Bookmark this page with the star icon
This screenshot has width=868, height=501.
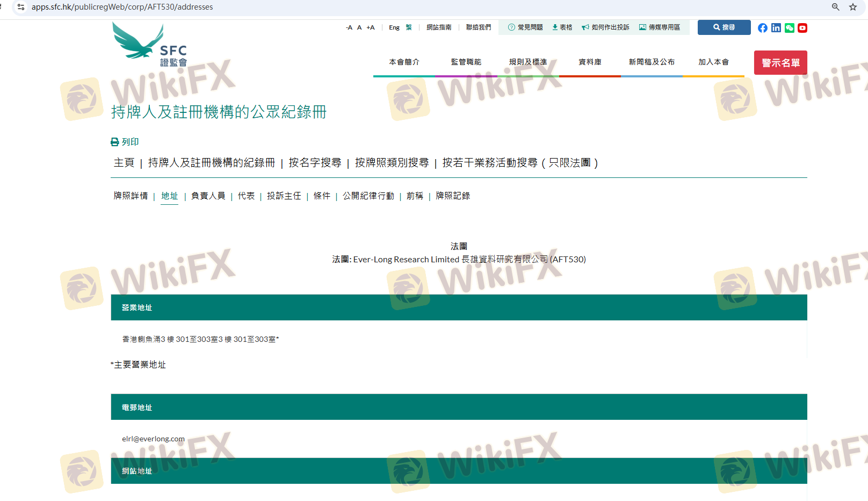[853, 7]
